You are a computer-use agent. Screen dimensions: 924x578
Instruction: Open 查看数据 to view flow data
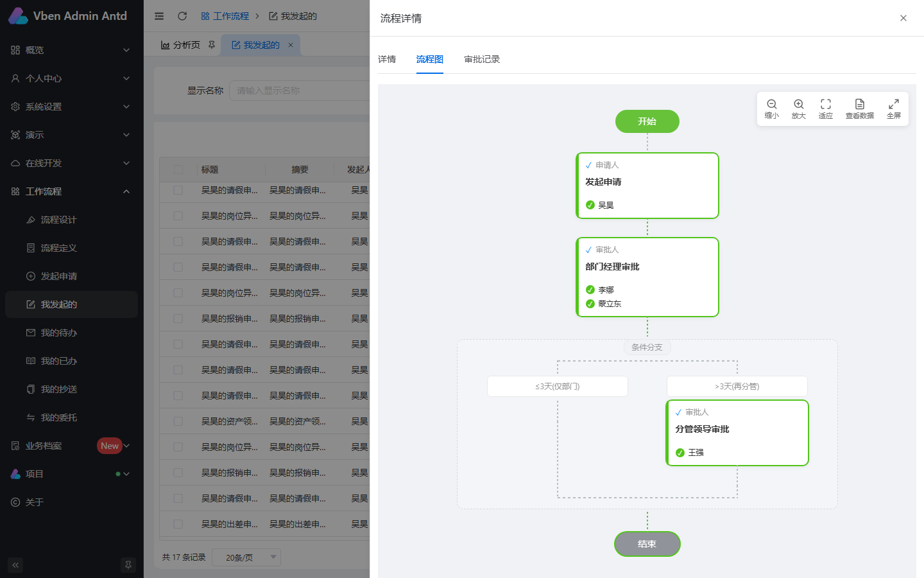(x=860, y=109)
